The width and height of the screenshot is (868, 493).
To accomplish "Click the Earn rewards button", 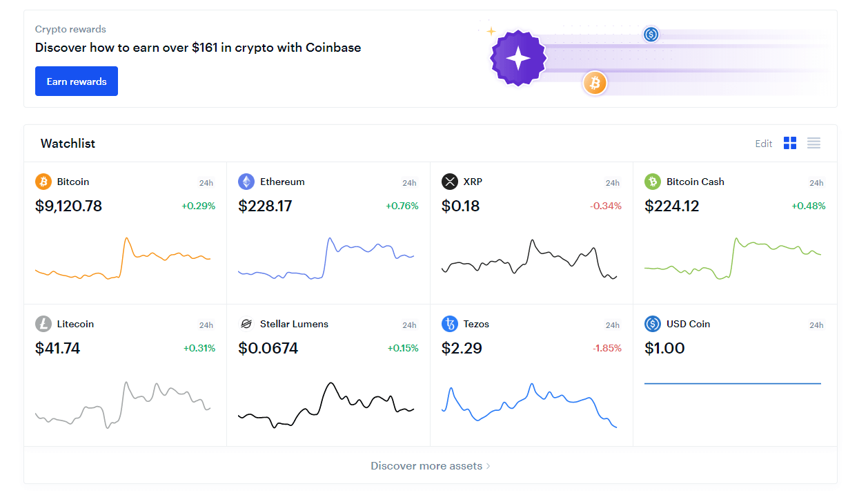I will tap(77, 81).
